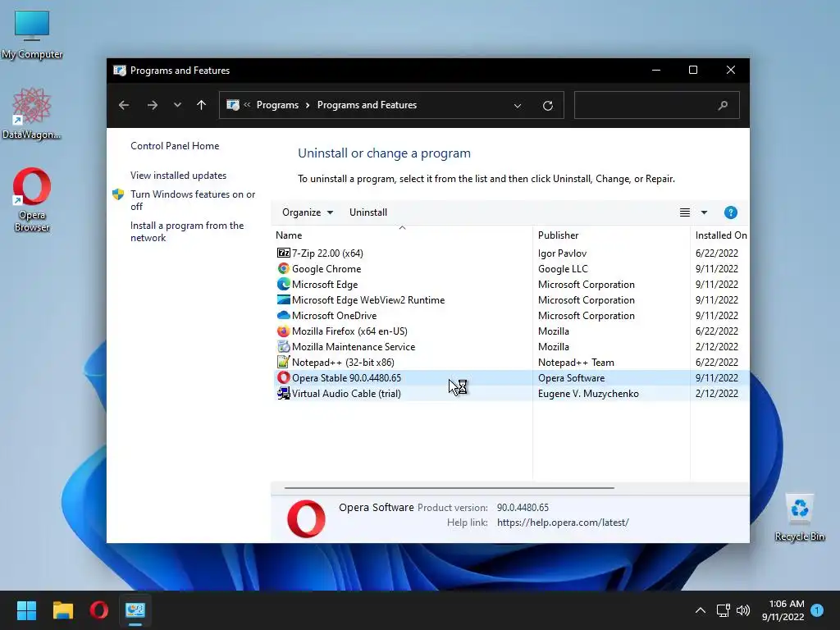Sort by the Installed On column header
Viewport: 840px width, 630px height.
coord(720,235)
